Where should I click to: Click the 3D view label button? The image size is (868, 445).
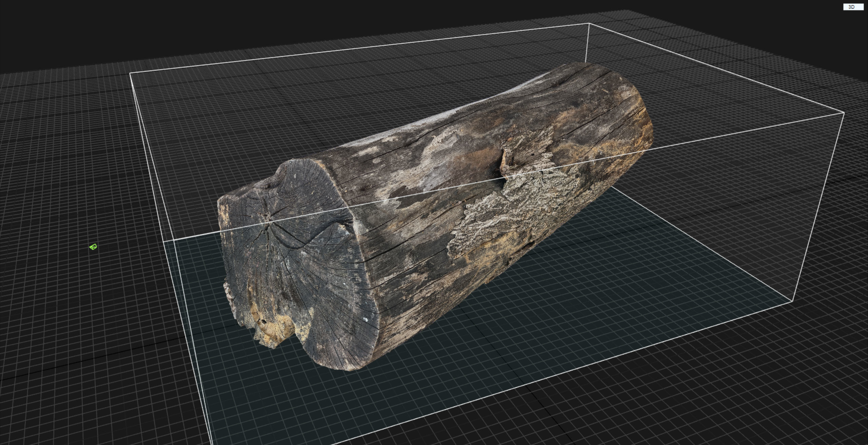click(x=853, y=7)
